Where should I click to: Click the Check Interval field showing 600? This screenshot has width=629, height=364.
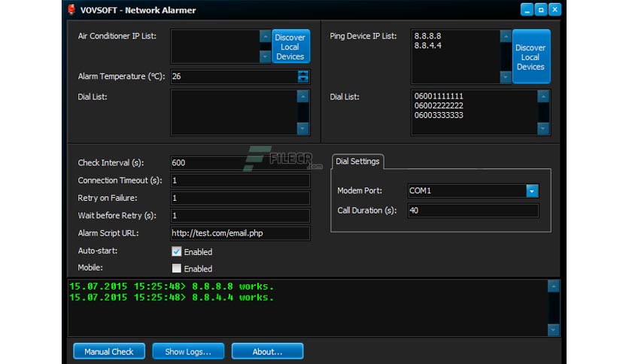coord(240,162)
